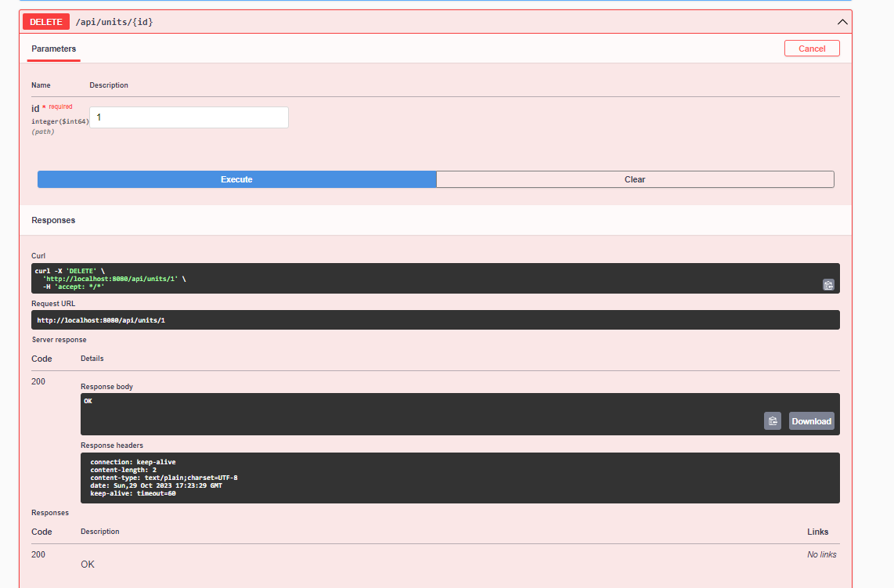Viewport: 894px width, 588px height.
Task: Click the Links column header
Action: [817, 532]
